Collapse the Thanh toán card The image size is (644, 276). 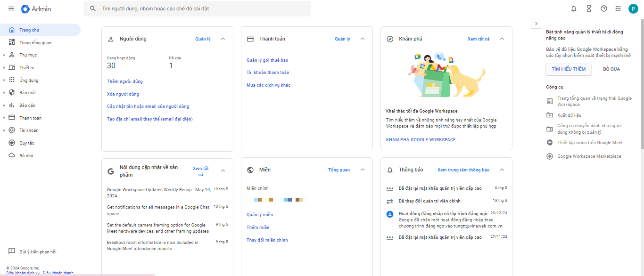click(363, 39)
